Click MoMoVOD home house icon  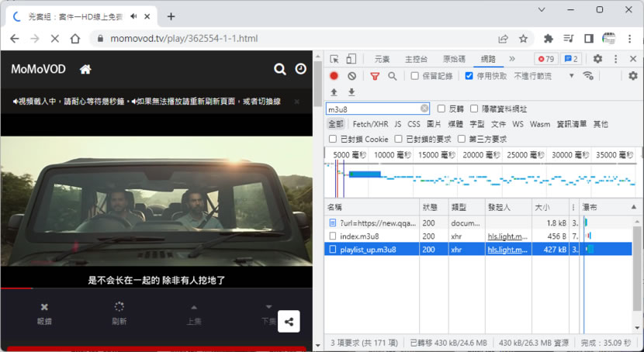[x=85, y=69]
